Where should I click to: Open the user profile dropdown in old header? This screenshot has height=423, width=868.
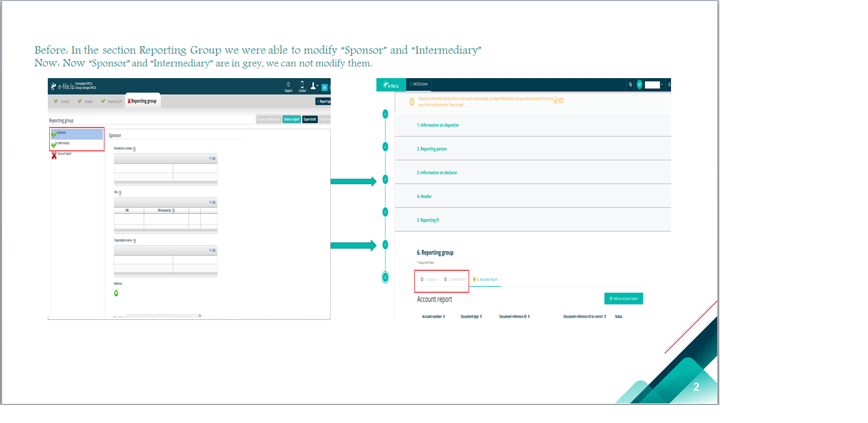(314, 86)
